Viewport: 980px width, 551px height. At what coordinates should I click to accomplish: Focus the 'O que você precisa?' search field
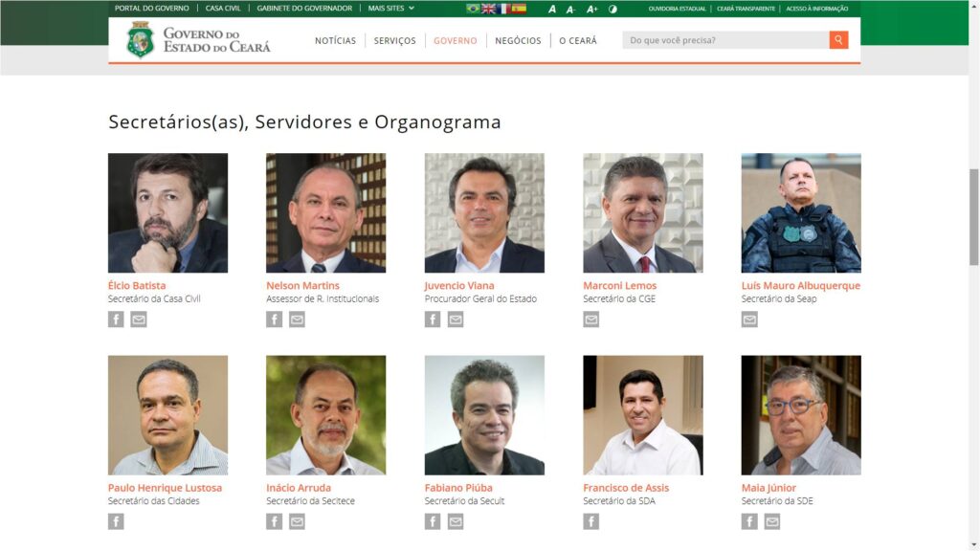[725, 40]
